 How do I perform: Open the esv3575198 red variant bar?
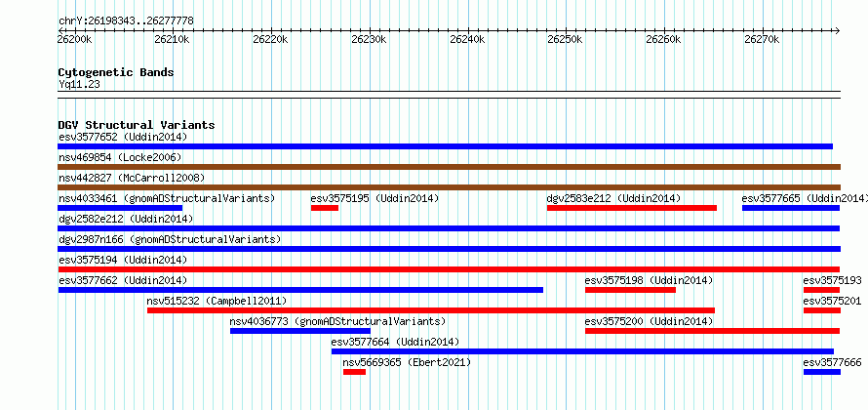(x=630, y=290)
